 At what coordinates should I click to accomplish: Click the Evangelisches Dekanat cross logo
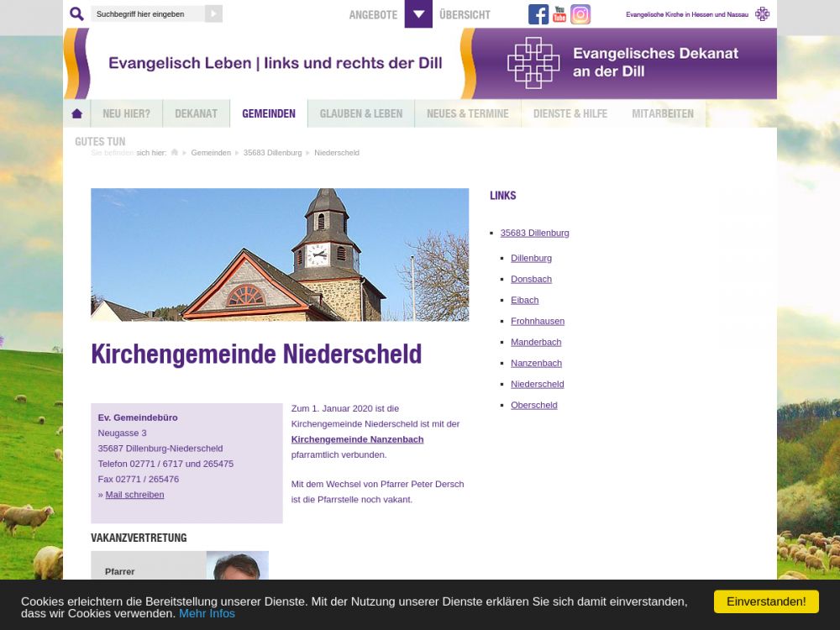[x=533, y=63]
